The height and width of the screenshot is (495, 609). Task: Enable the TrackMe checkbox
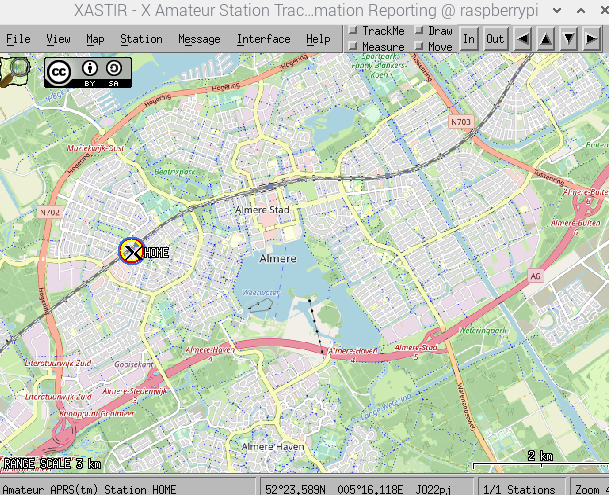click(353, 30)
